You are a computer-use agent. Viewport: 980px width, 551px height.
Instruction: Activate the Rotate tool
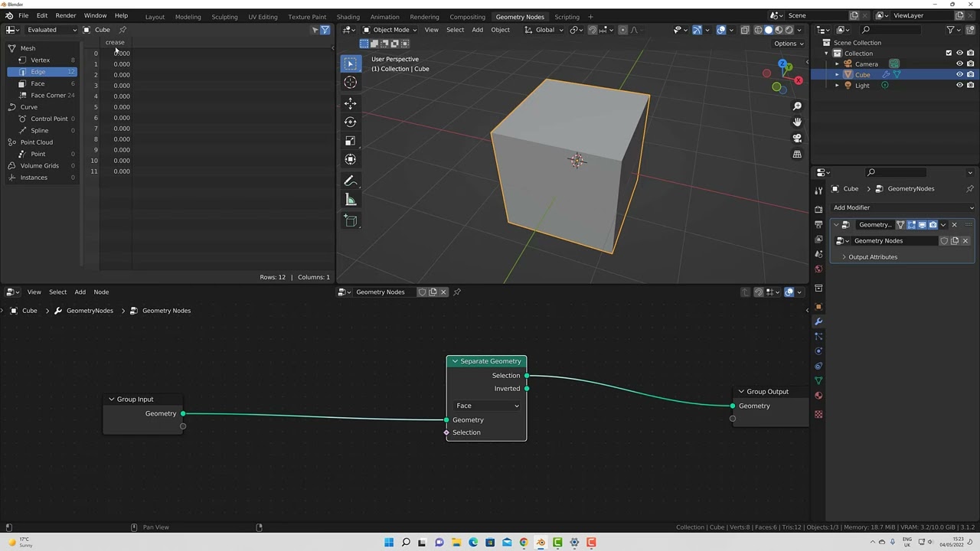pyautogui.click(x=350, y=122)
